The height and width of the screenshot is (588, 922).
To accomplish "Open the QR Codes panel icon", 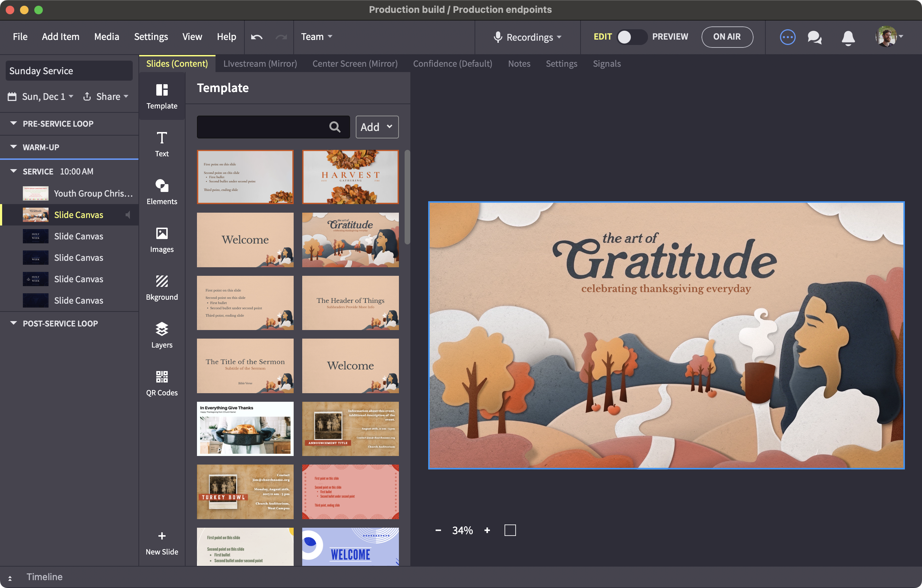I will [x=162, y=377].
